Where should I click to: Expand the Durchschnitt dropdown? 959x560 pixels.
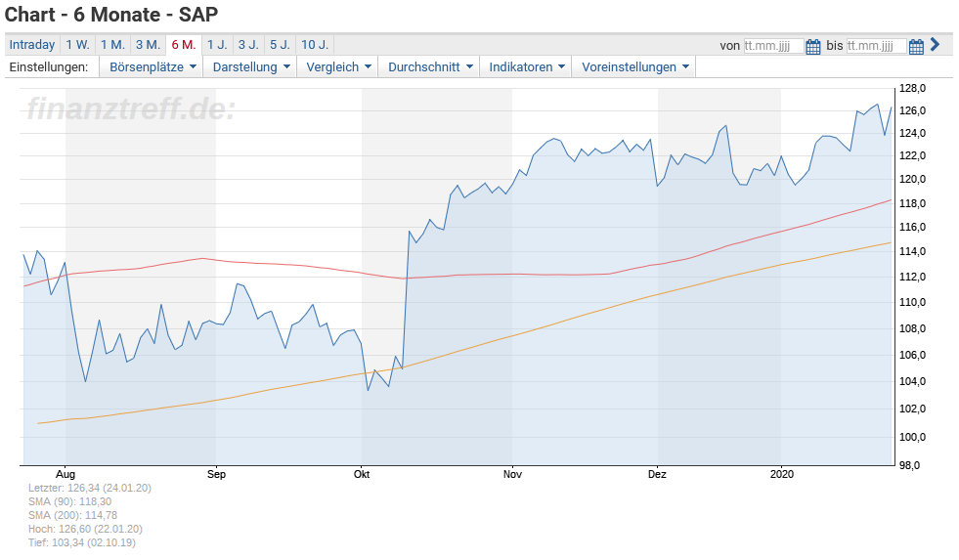[x=430, y=67]
